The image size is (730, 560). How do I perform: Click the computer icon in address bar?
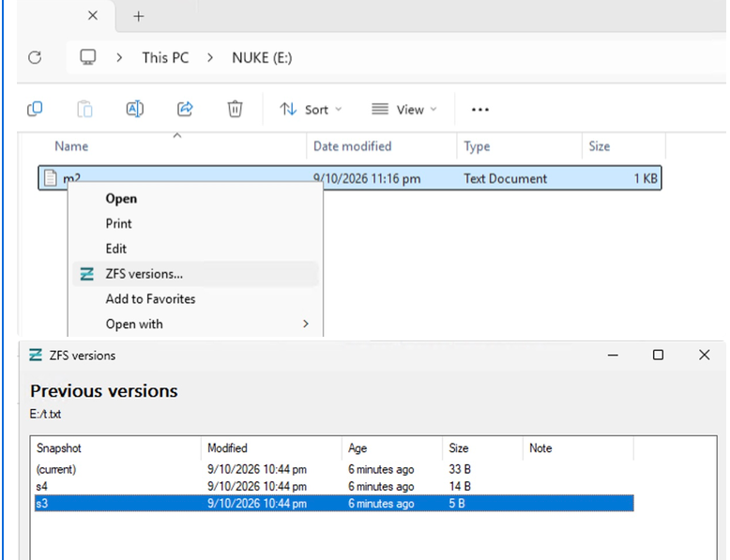[88, 57]
